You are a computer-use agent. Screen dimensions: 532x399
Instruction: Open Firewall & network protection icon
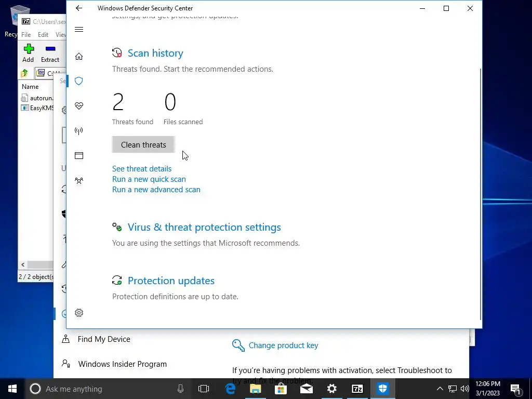[x=79, y=130]
